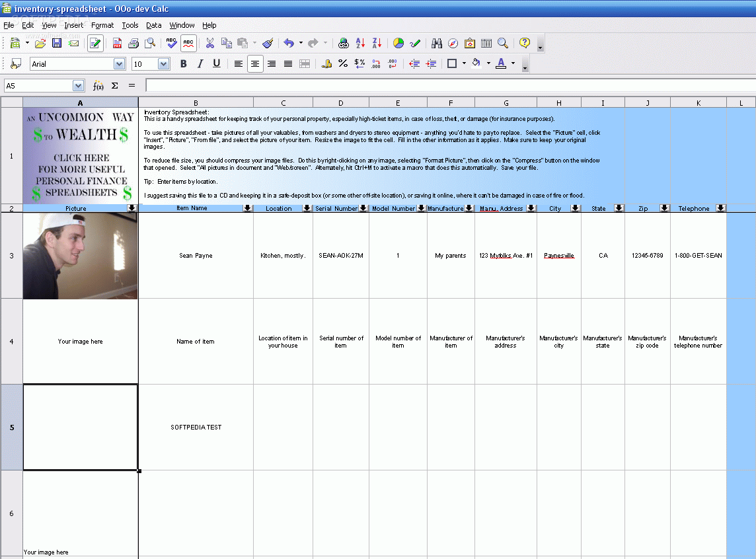Viewport: 756px width, 559px height.
Task: Show Draw Functions icon
Action: pos(414,44)
